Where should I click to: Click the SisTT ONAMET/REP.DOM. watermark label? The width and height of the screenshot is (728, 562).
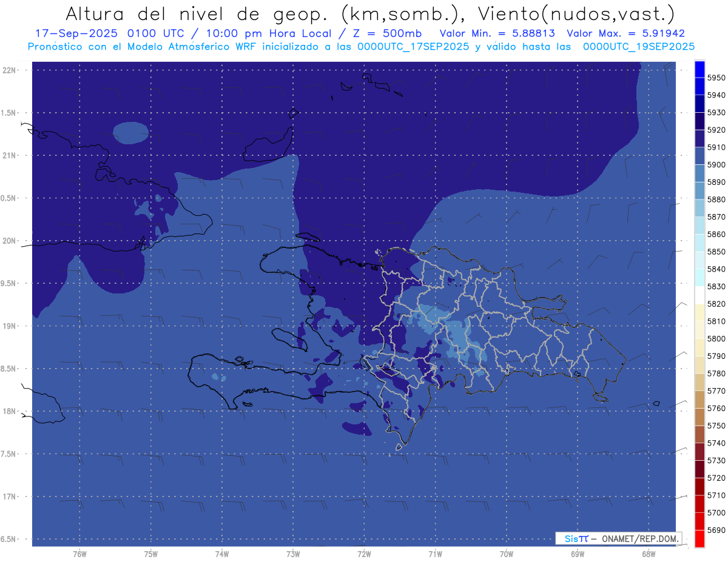pyautogui.click(x=619, y=538)
